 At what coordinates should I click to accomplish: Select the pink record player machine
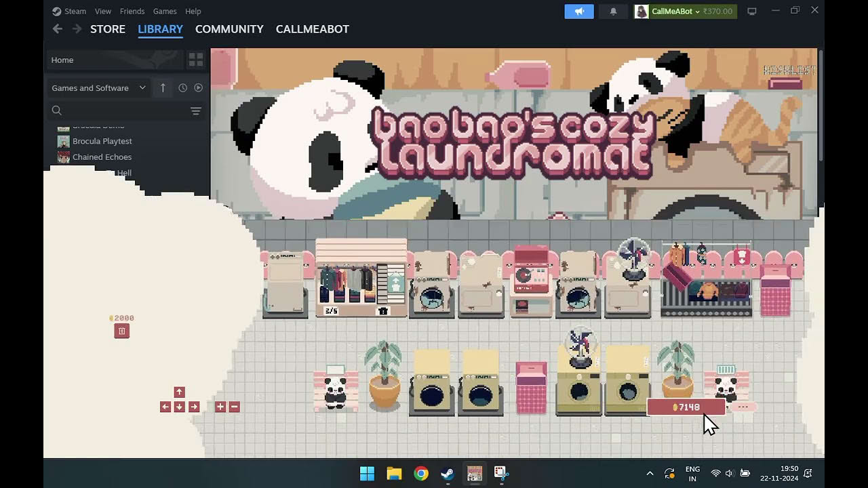click(532, 281)
